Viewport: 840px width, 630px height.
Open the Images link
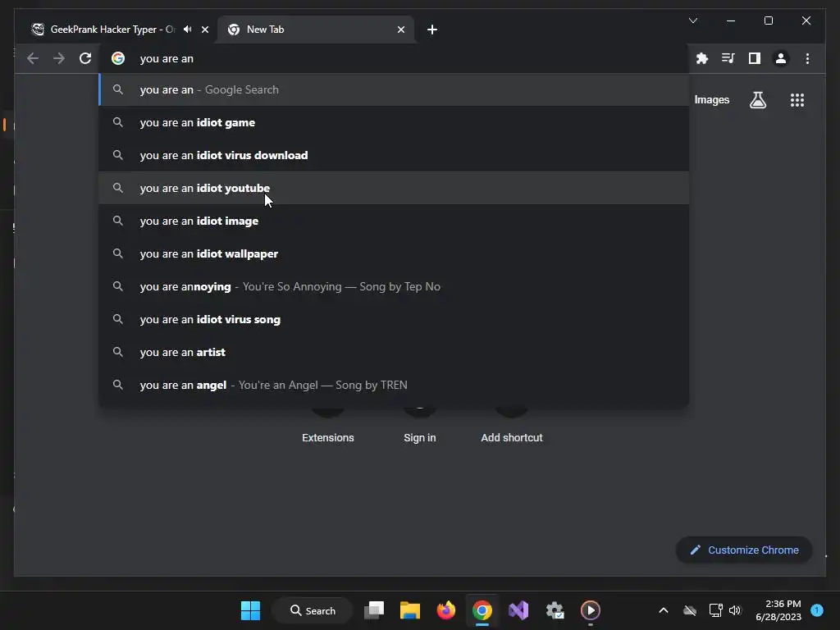[711, 99]
